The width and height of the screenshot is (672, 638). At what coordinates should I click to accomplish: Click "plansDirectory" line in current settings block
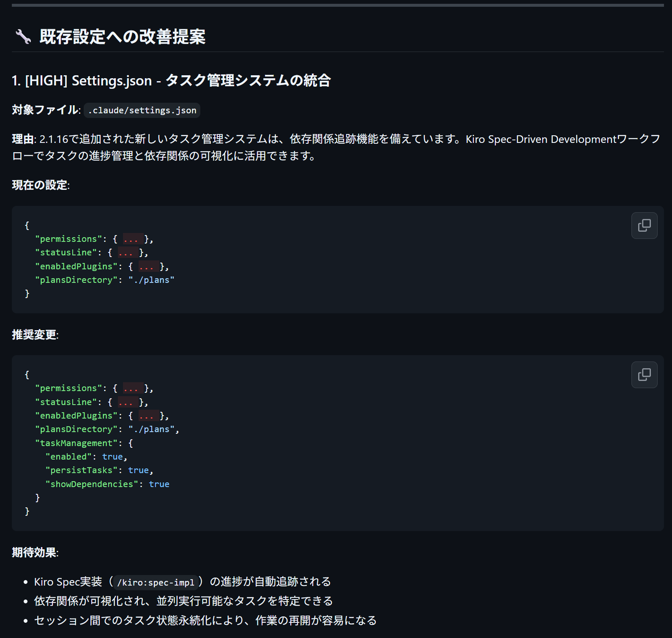105,280
